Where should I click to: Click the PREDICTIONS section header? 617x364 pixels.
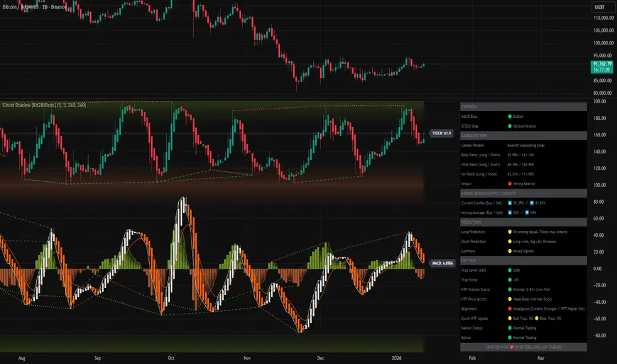[x=524, y=222]
